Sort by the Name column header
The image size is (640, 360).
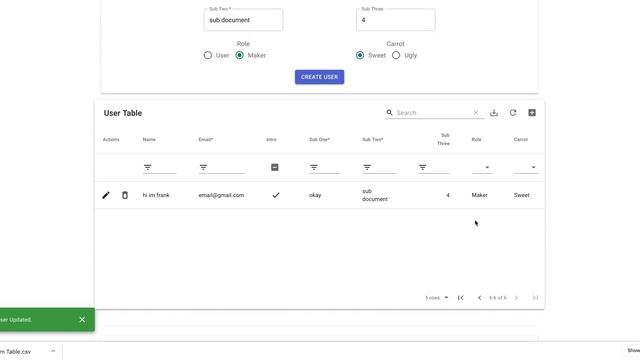[x=149, y=140]
